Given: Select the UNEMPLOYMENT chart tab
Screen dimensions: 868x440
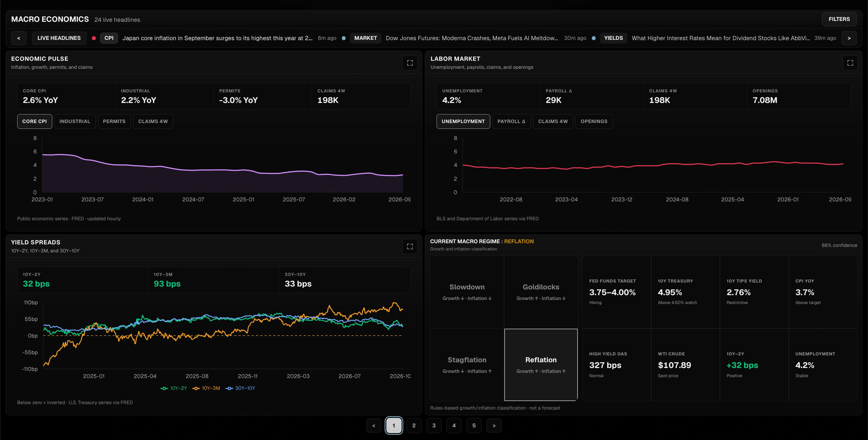Looking at the screenshot, I should (463, 122).
